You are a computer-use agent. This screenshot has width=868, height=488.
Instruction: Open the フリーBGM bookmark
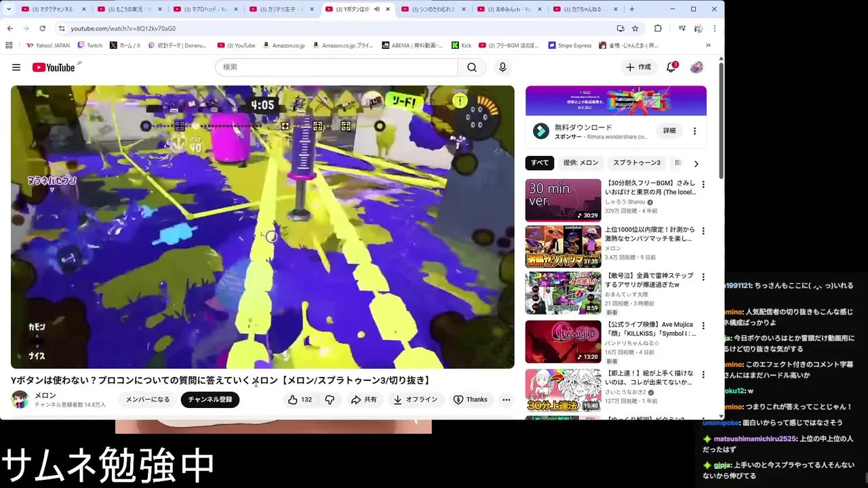coord(509,45)
